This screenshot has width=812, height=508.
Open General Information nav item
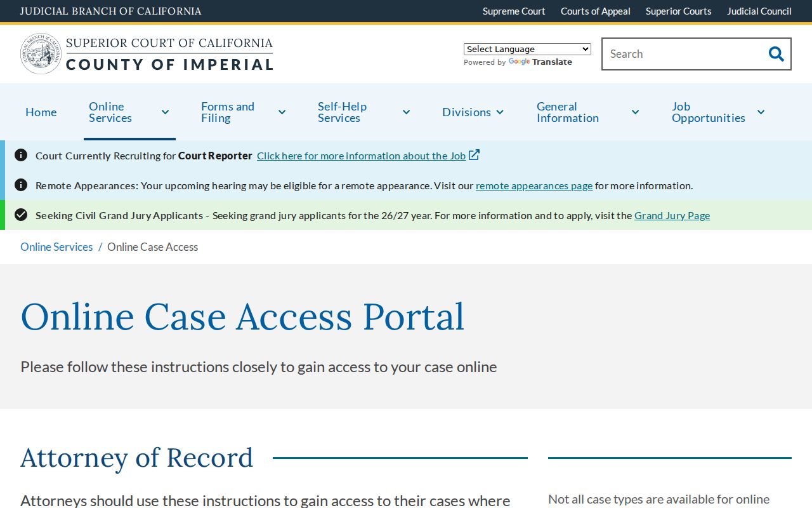(x=568, y=112)
